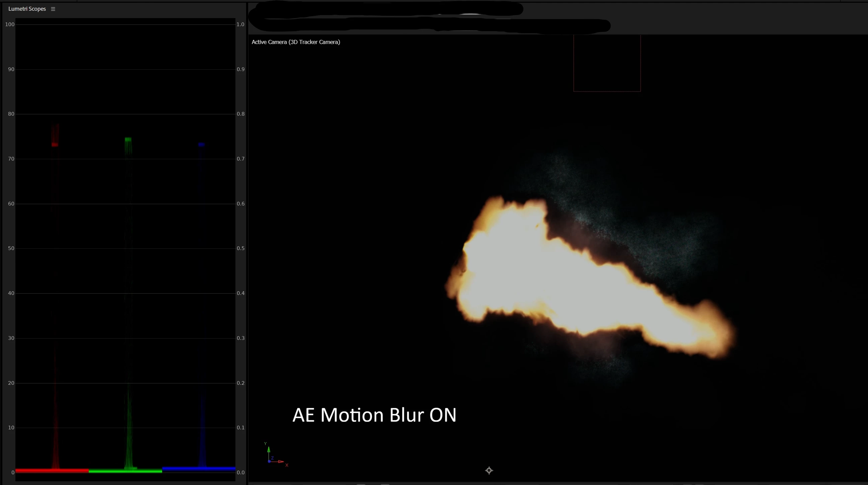Click the red baseline bar in the scope
868x485 pixels.
pos(52,470)
